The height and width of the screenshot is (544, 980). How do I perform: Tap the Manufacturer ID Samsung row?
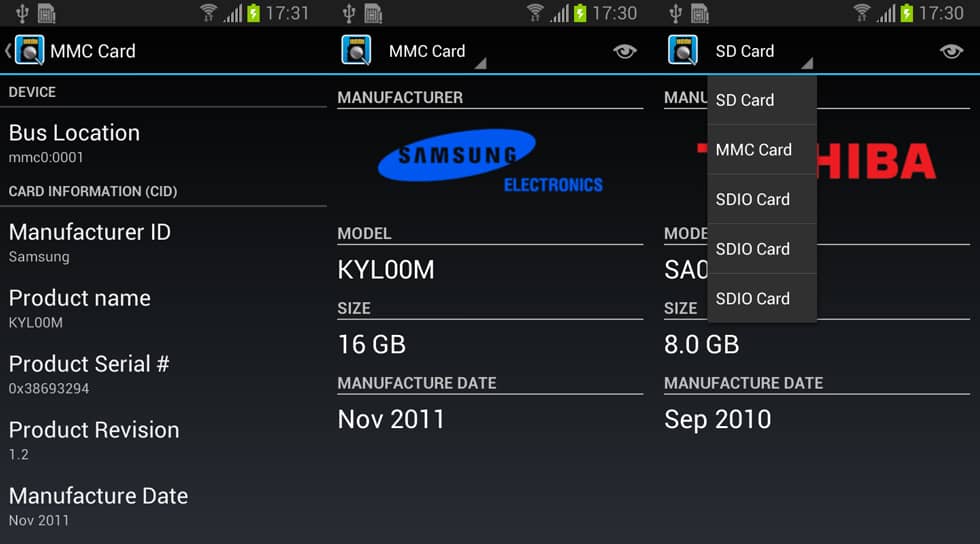(x=163, y=242)
